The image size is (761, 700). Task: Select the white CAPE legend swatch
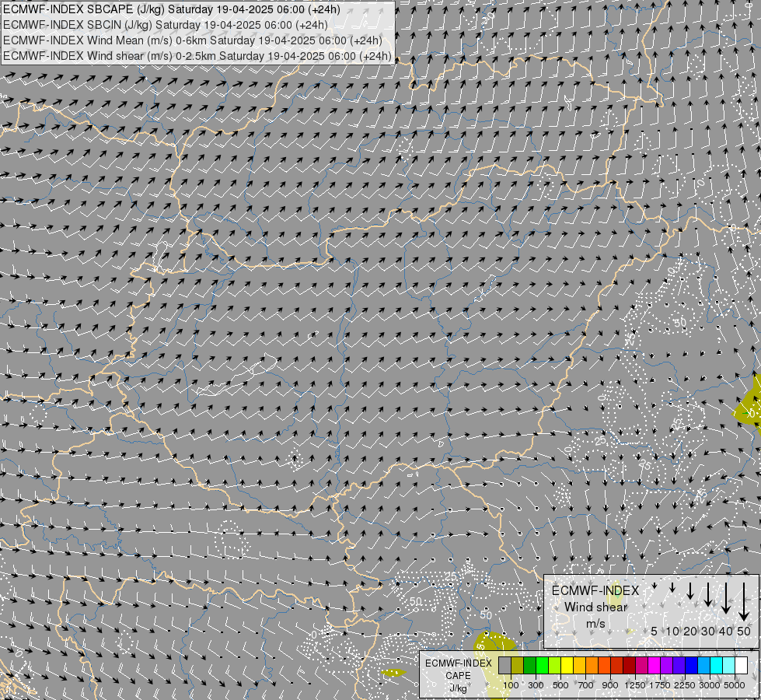(742, 666)
